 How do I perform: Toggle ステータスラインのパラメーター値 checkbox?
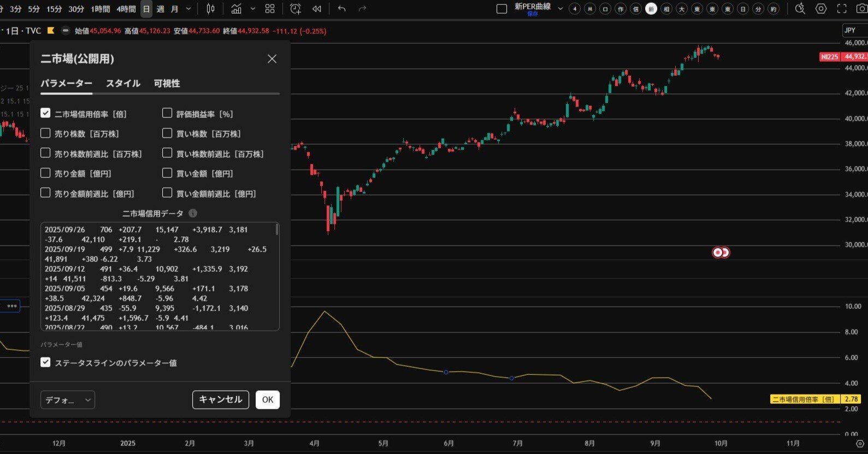coord(45,362)
